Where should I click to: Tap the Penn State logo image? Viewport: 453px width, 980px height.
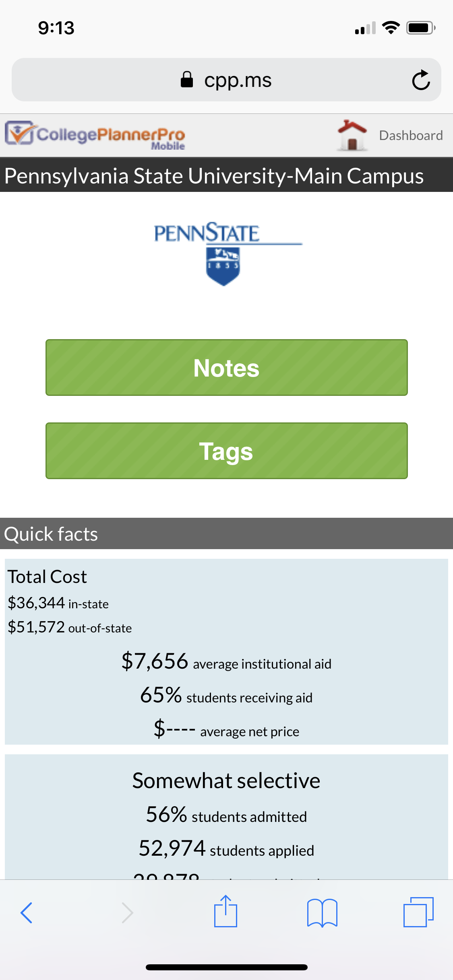coord(228,253)
